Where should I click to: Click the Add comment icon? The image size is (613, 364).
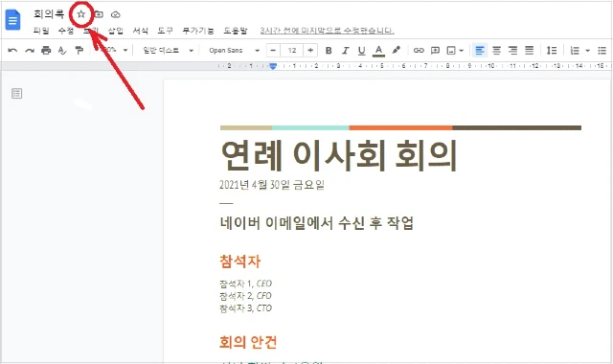435,51
